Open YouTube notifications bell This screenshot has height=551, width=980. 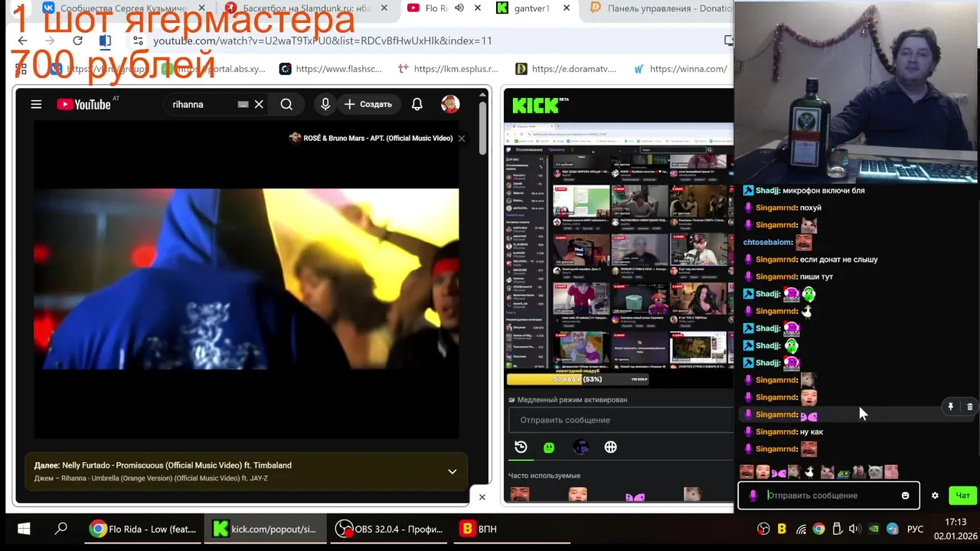coord(417,104)
